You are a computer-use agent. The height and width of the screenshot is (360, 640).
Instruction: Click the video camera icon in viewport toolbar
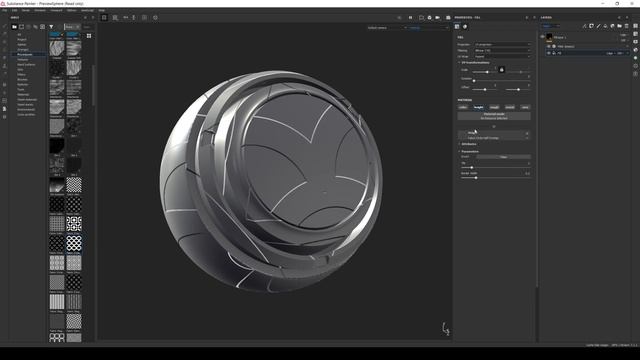(x=438, y=18)
